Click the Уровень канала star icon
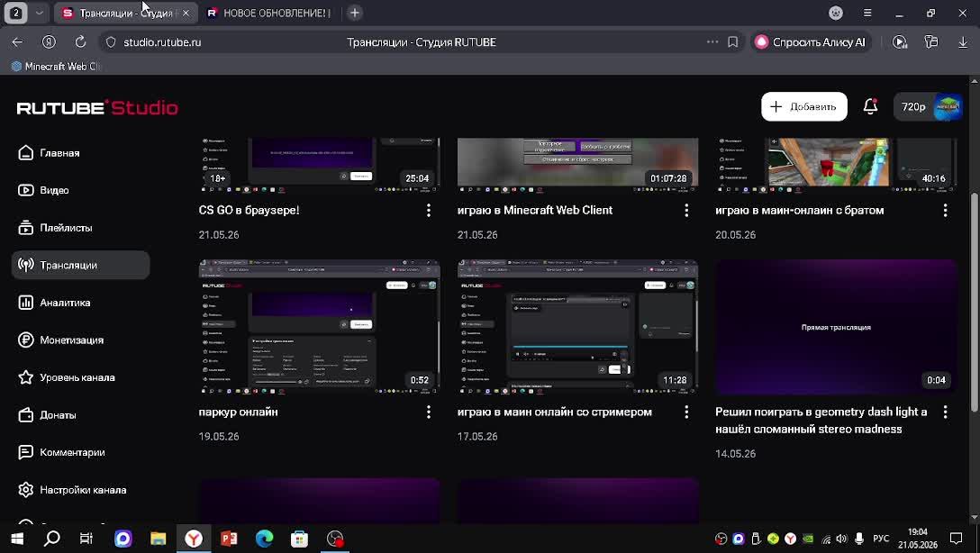980x553 pixels. 25,377
